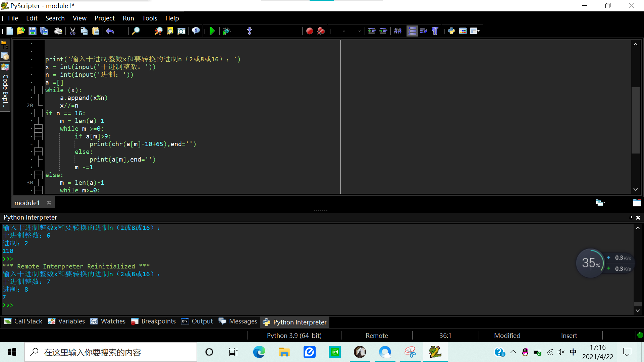
Task: Toggle special characters pilcrow button
Action: coord(435,31)
